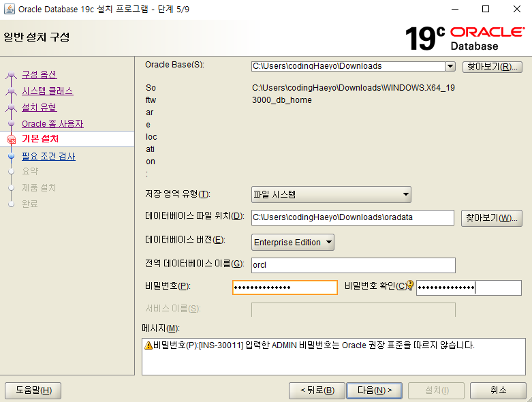Go to the 구성 옵션 step
This screenshot has height=402, width=532.
click(39, 75)
